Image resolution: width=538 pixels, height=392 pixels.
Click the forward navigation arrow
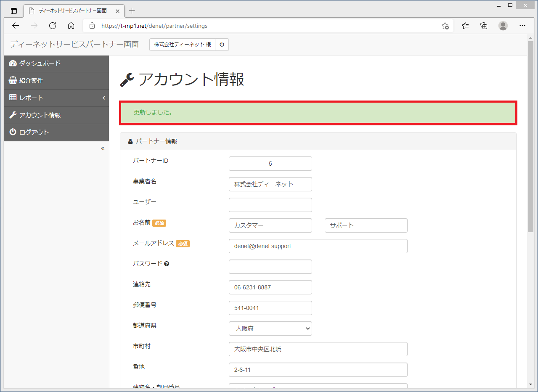point(34,26)
